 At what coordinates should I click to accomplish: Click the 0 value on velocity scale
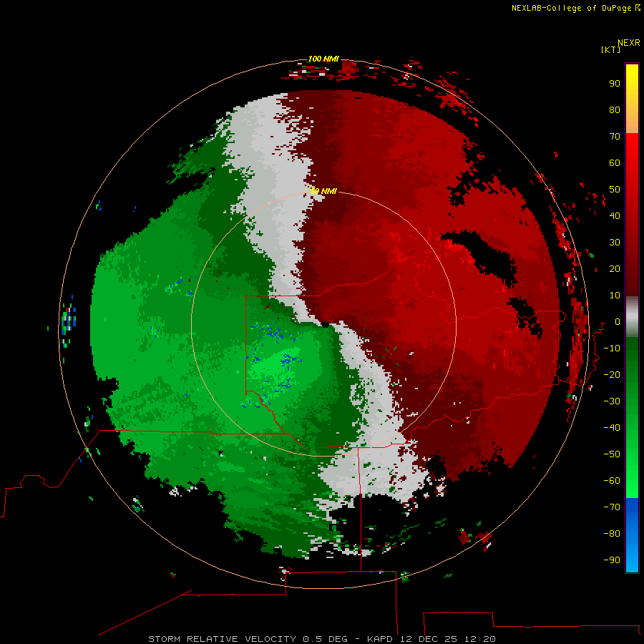(x=618, y=321)
